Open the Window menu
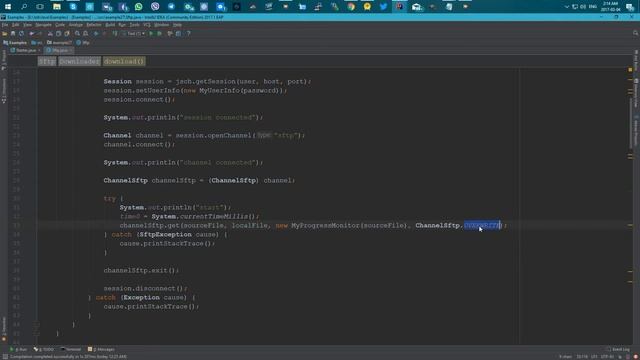 [161, 25]
